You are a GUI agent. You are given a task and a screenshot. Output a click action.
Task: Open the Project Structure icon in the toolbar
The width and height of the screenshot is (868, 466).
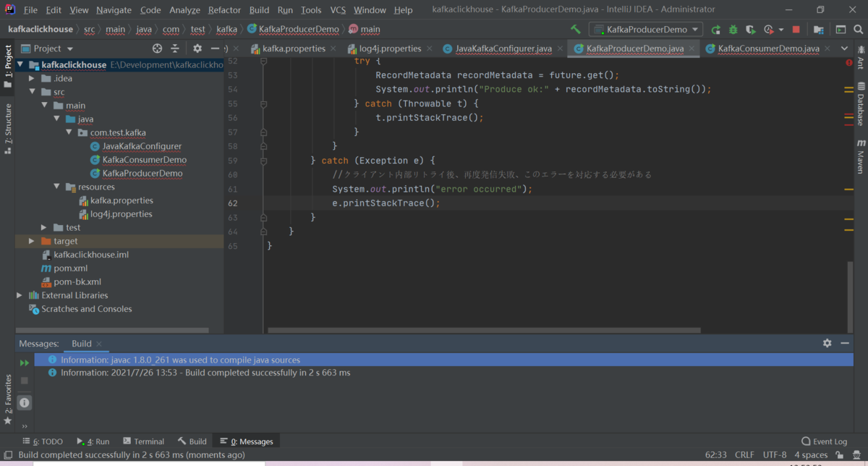(819, 30)
